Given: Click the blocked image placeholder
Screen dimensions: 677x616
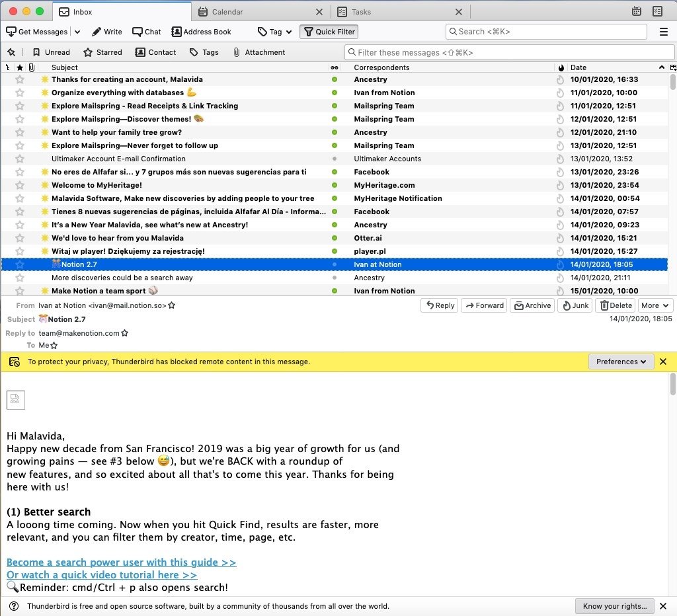Looking at the screenshot, I should point(16,400).
